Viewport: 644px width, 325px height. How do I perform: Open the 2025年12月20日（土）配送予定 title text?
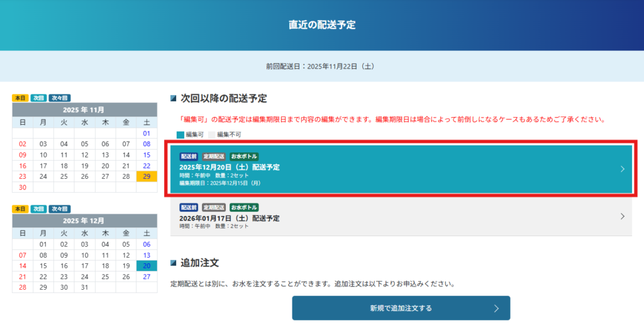tap(230, 167)
